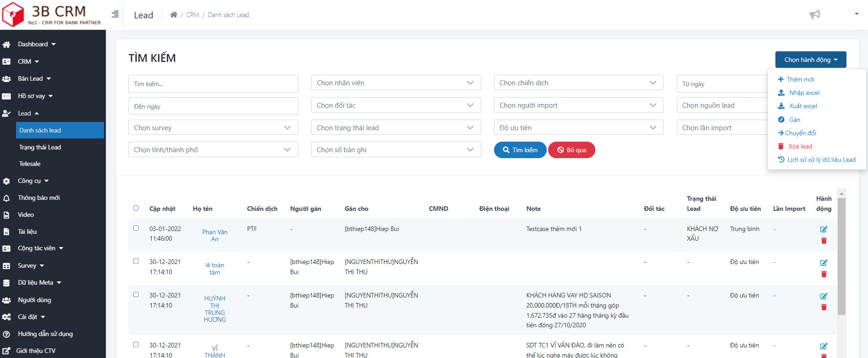The image size is (868, 358).
Task: Expand the Chọn chiến dịch dropdown
Action: click(578, 83)
